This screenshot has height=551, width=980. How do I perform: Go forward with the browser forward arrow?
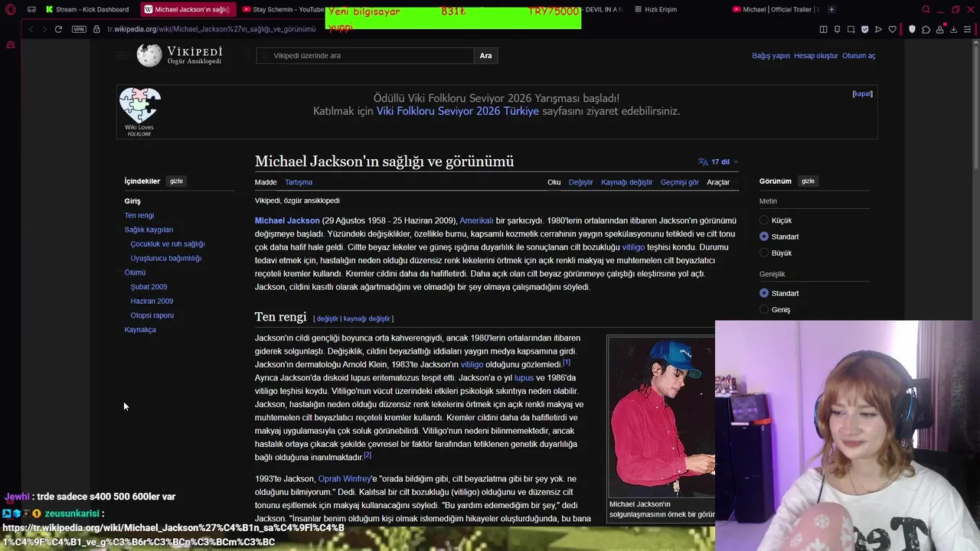click(44, 29)
